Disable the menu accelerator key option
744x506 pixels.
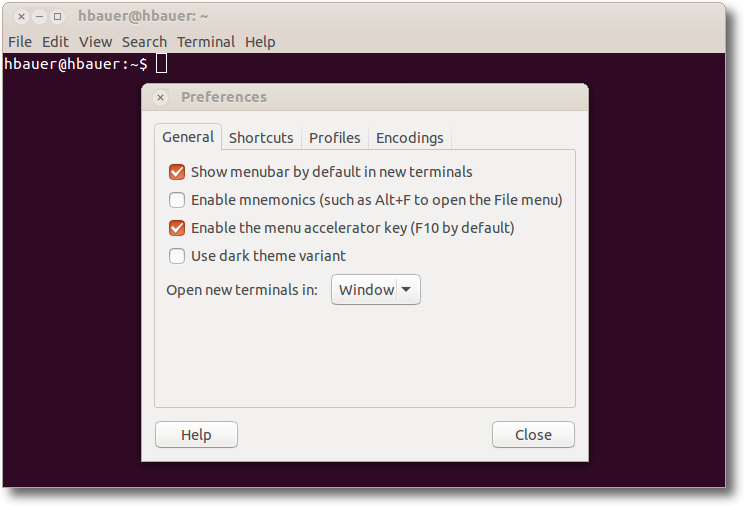tap(177, 228)
